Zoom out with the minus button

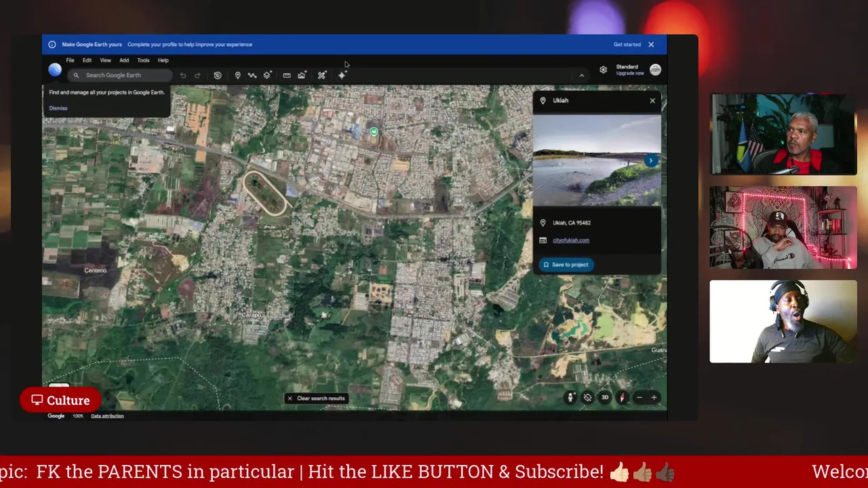tap(639, 398)
